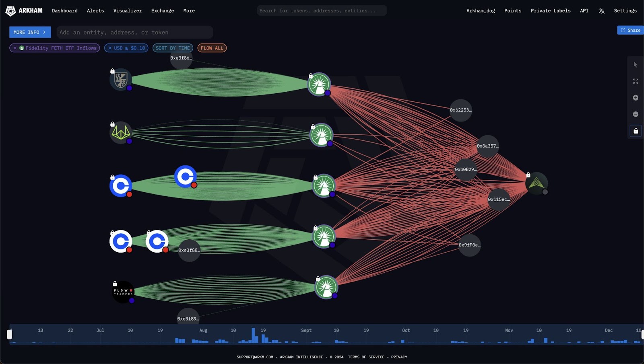The width and height of the screenshot is (644, 364).
Task: Select the Flow Traders entity node
Action: (x=123, y=292)
